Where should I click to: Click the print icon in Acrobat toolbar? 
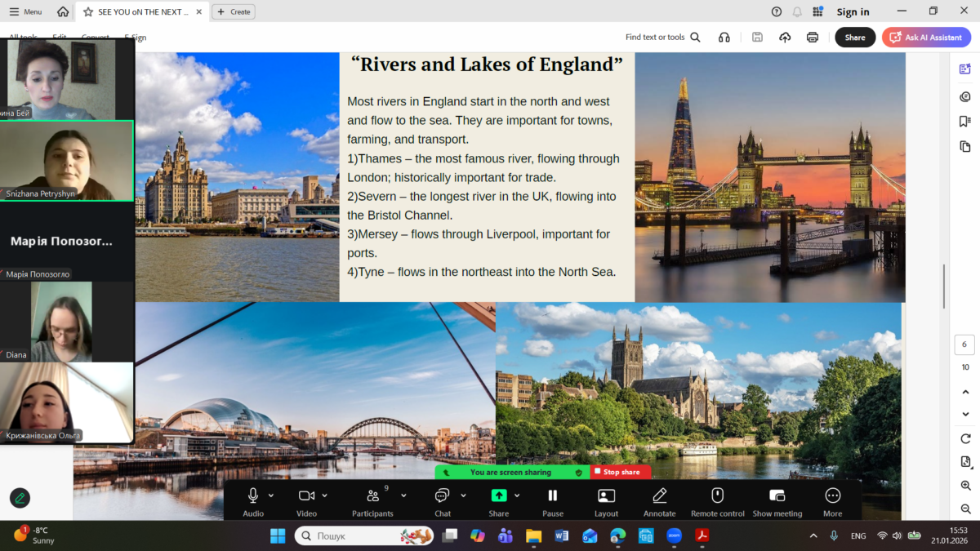coord(812,37)
